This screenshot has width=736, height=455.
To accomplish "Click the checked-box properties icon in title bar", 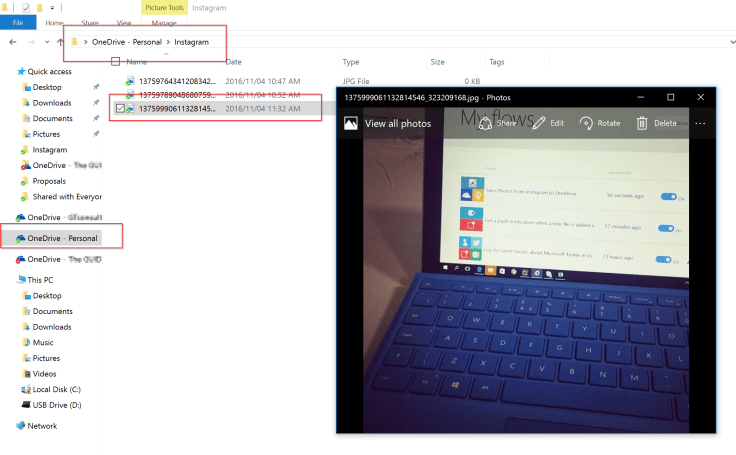I will tap(26, 7).
